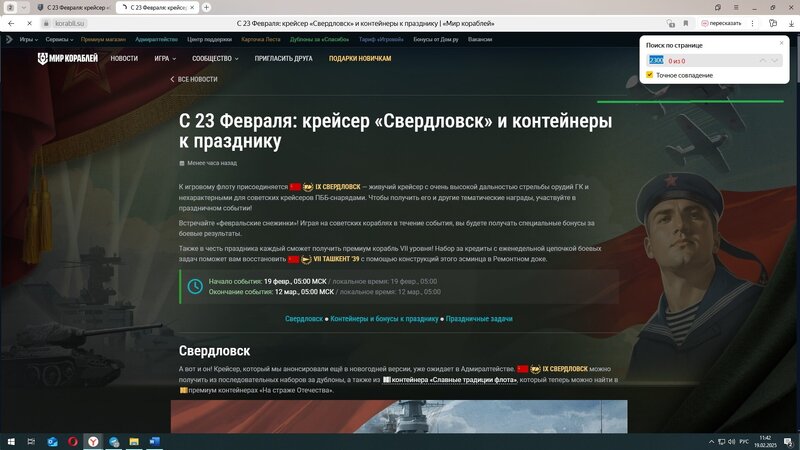The height and width of the screenshot is (450, 800).
Task: Open 'Бонусы от Дом.ру' link
Action: pos(436,39)
